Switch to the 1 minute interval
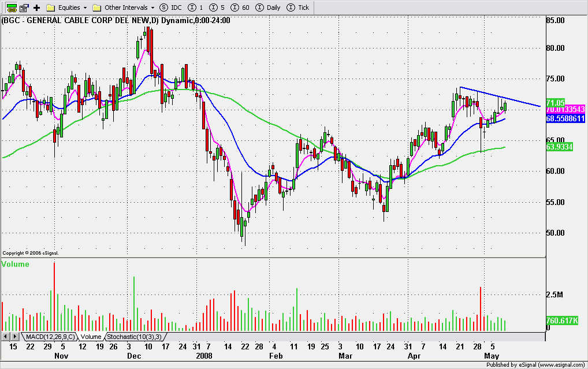 (195, 8)
